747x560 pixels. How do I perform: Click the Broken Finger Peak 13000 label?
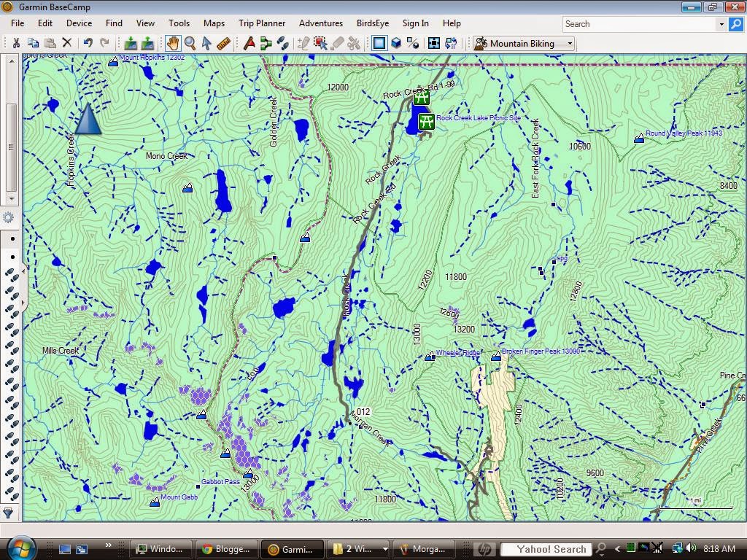point(541,351)
